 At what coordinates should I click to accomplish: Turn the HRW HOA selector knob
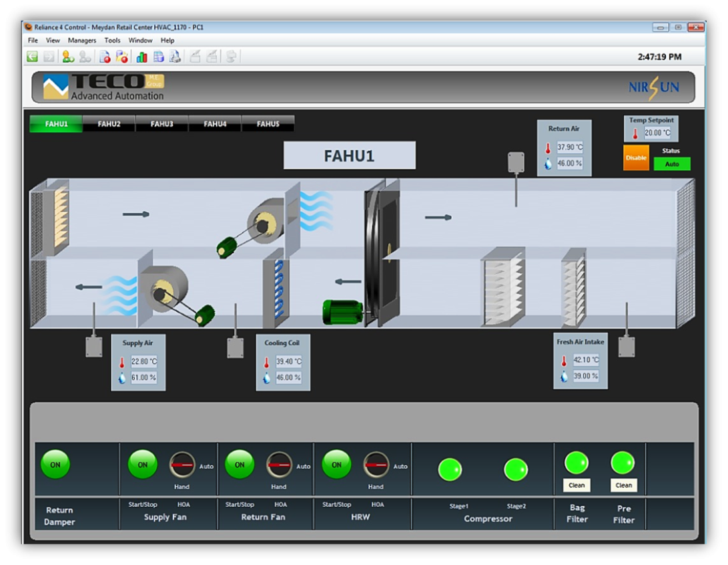tap(376, 465)
